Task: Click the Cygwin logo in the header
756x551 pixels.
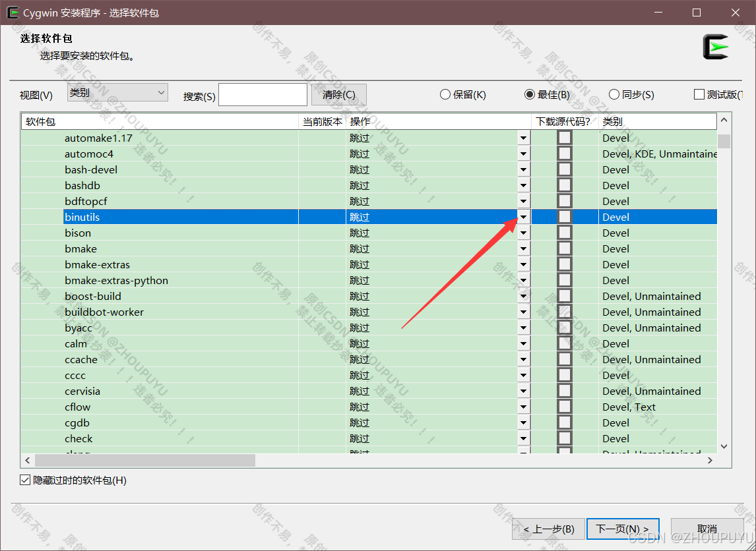Action: coord(716,47)
